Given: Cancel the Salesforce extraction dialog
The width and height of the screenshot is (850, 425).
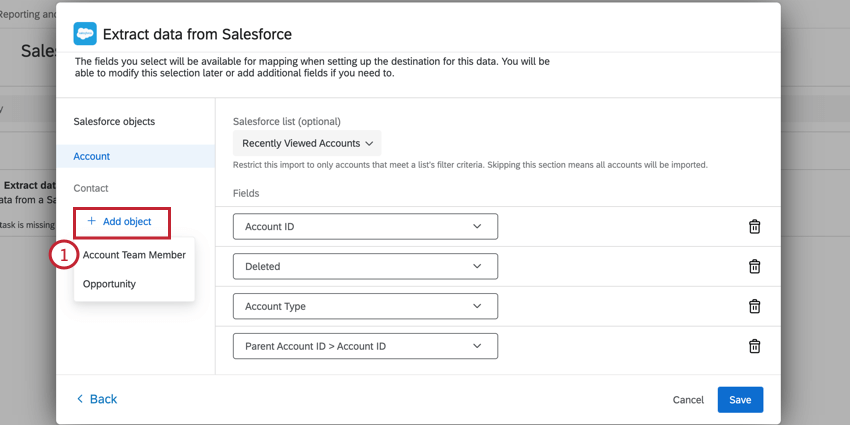Looking at the screenshot, I should pos(688,400).
